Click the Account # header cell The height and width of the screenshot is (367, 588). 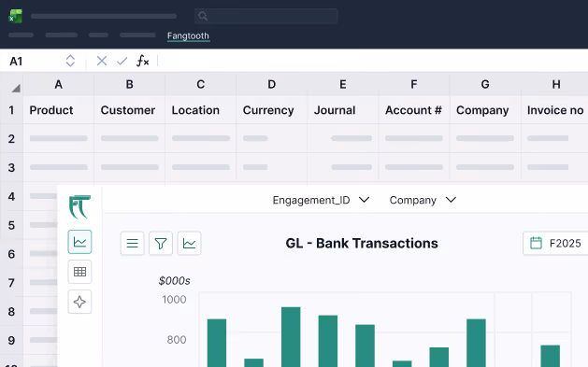[x=414, y=110]
